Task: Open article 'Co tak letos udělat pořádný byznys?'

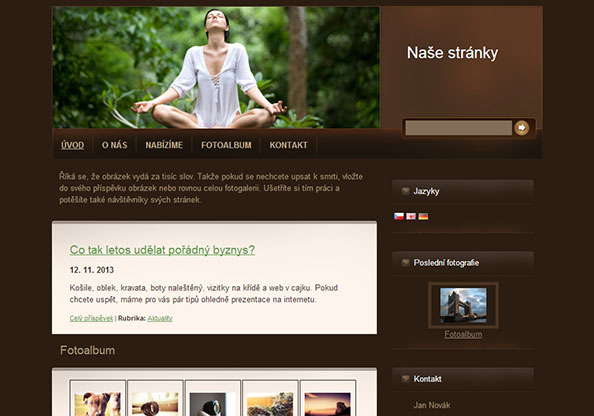Action: (162, 250)
